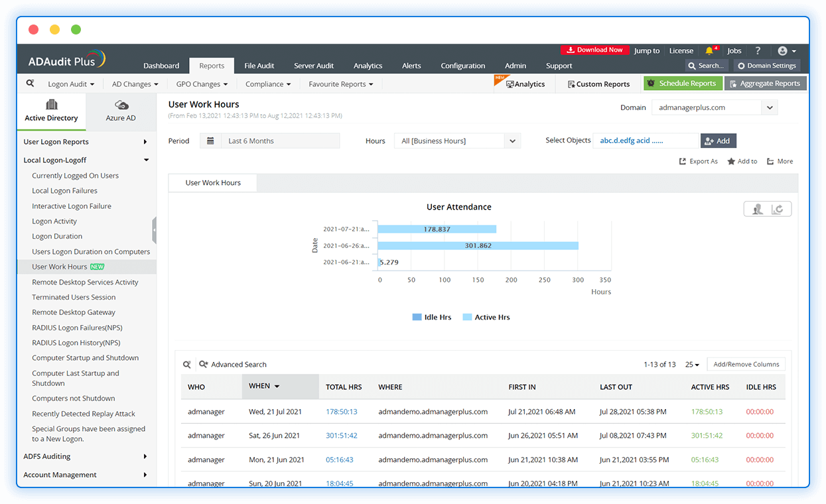Open the Domain dropdown arrow
Viewport: 826px width, 504px height.
[770, 107]
